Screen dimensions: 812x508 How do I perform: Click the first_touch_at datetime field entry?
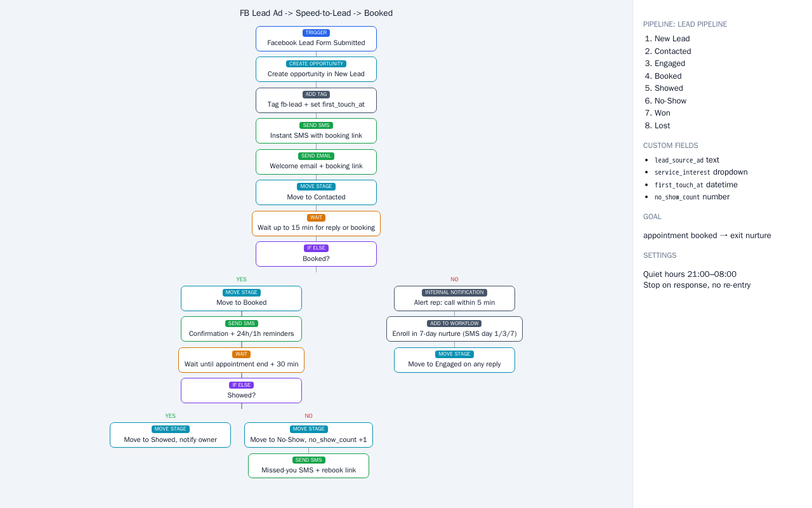point(696,185)
